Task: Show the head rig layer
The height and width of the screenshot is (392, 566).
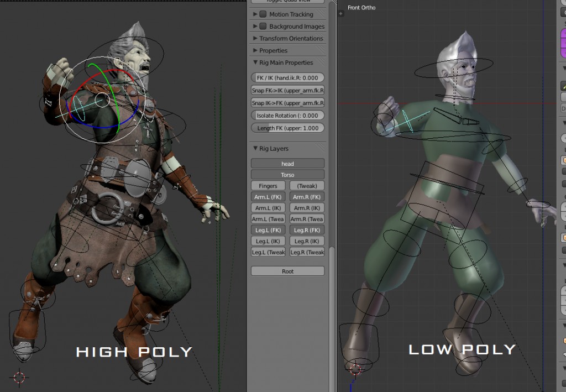Action: pyautogui.click(x=287, y=163)
